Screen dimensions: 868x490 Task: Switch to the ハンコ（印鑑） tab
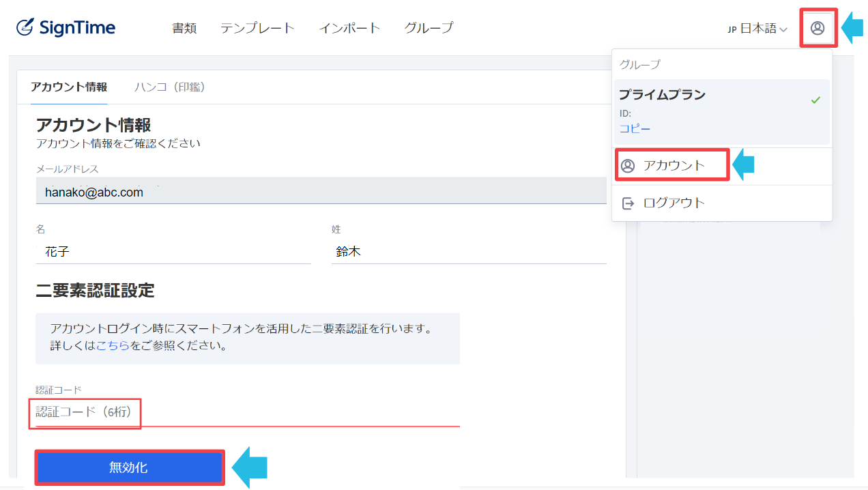coord(170,87)
